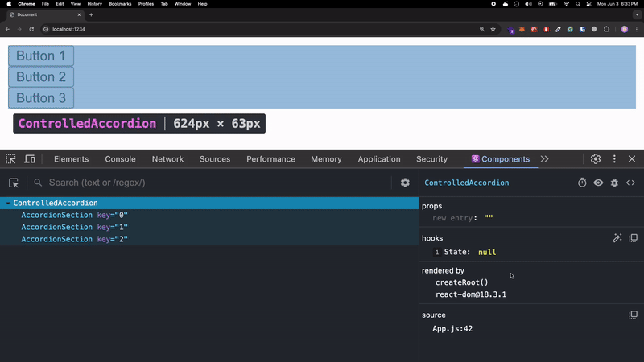This screenshot has width=644, height=362.
Task: Open App.js:42 source link
Action: pyautogui.click(x=452, y=329)
